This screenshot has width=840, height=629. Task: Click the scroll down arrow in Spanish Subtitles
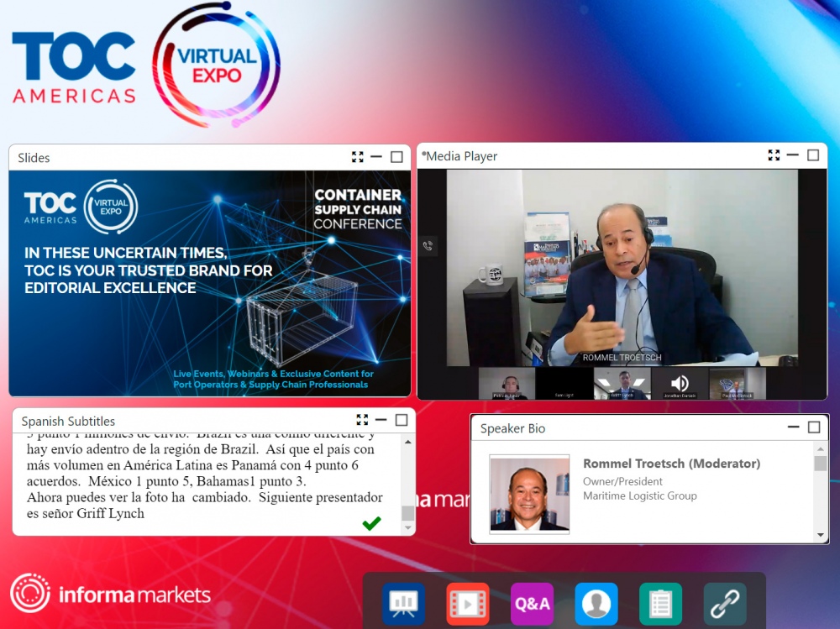click(x=408, y=527)
